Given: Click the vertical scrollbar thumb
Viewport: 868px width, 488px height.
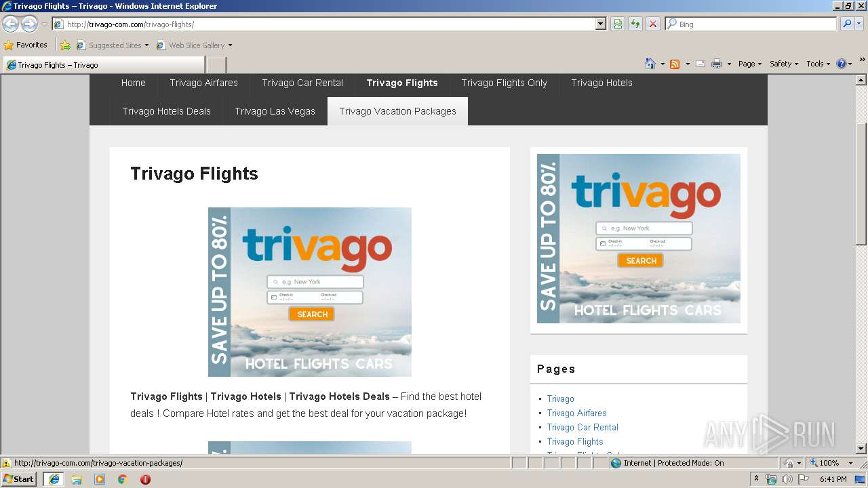Looking at the screenshot, I should tap(861, 184).
